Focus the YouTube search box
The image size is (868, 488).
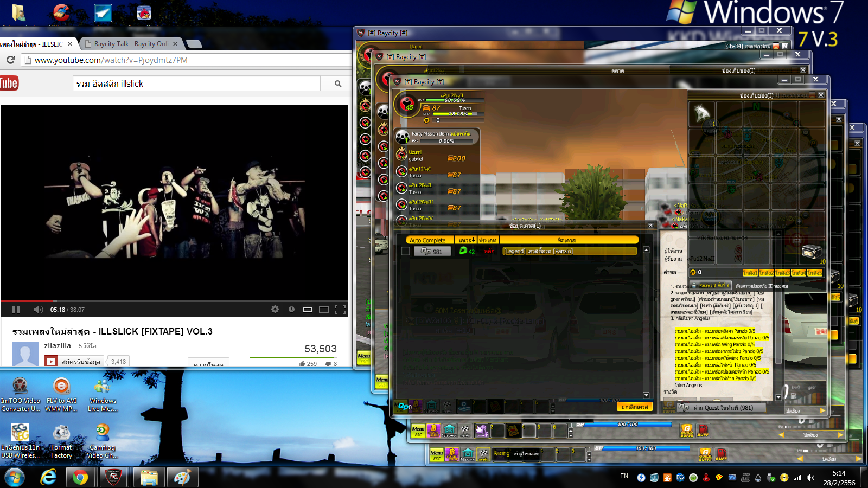[196, 84]
